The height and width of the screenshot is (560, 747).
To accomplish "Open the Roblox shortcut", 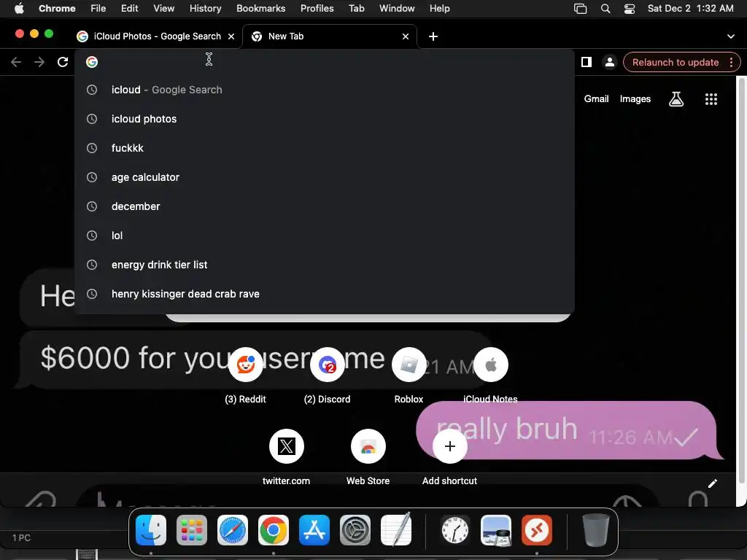I will [x=409, y=365].
